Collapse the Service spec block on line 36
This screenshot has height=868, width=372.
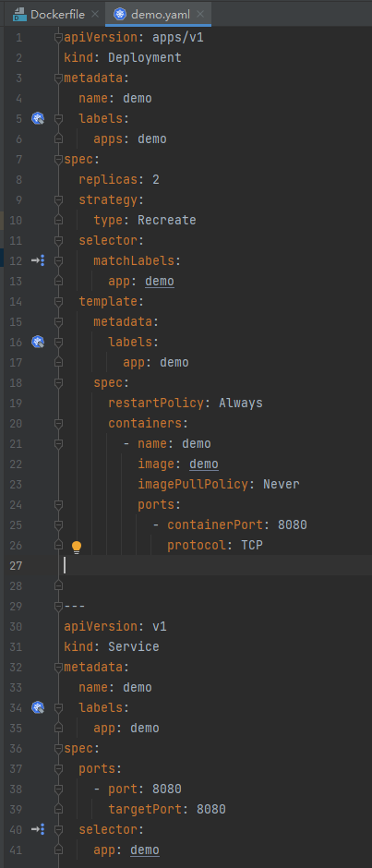coord(58,748)
